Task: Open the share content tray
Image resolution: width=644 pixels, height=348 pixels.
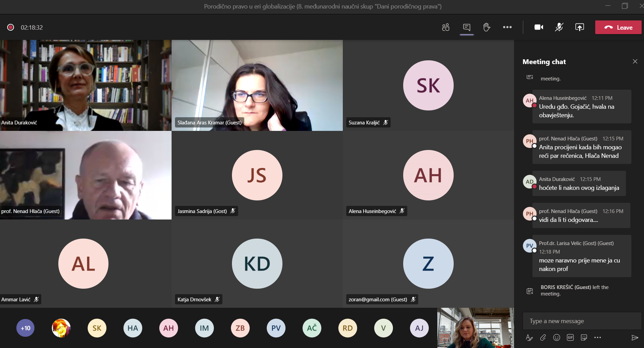Action: (580, 27)
